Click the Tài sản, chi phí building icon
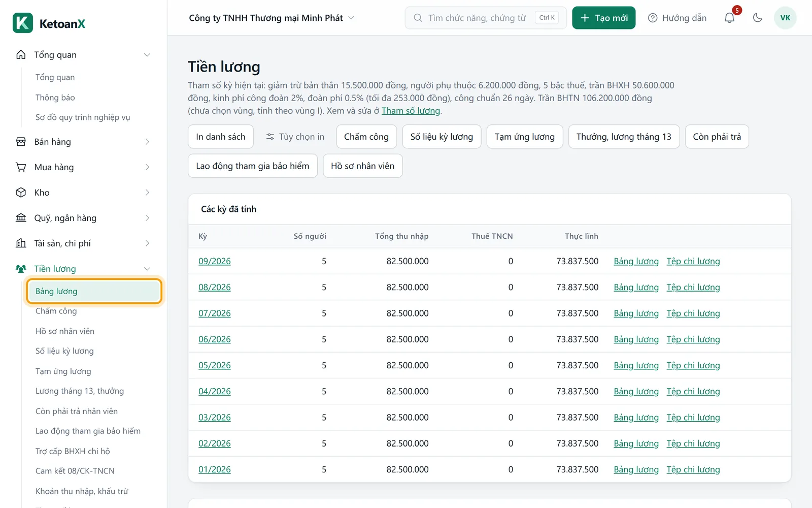 click(21, 243)
